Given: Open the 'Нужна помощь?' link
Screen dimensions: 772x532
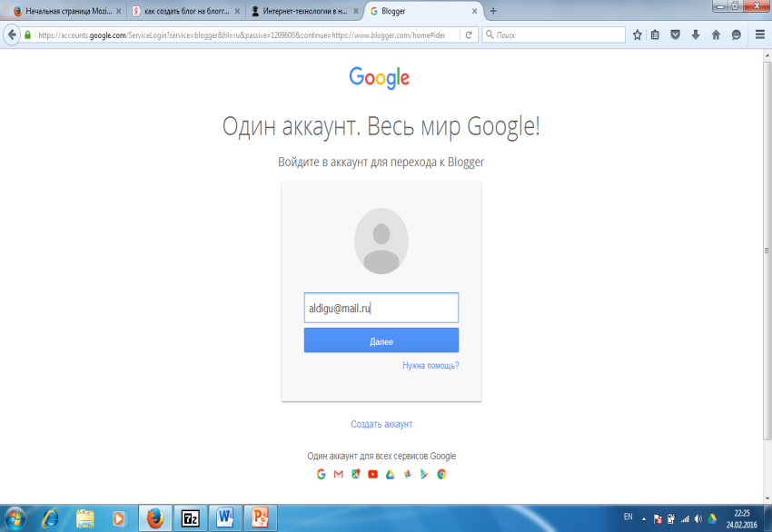Looking at the screenshot, I should click(x=431, y=365).
